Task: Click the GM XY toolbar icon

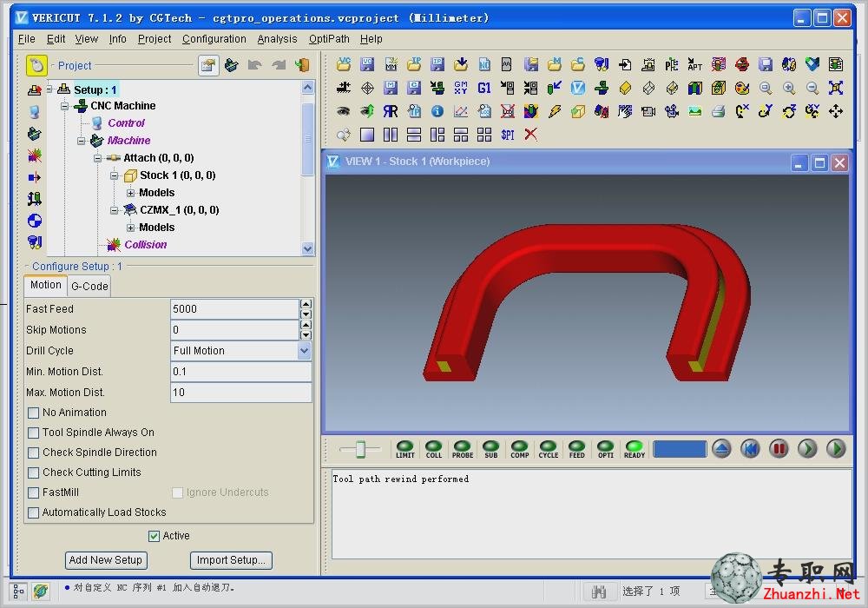Action: point(461,88)
